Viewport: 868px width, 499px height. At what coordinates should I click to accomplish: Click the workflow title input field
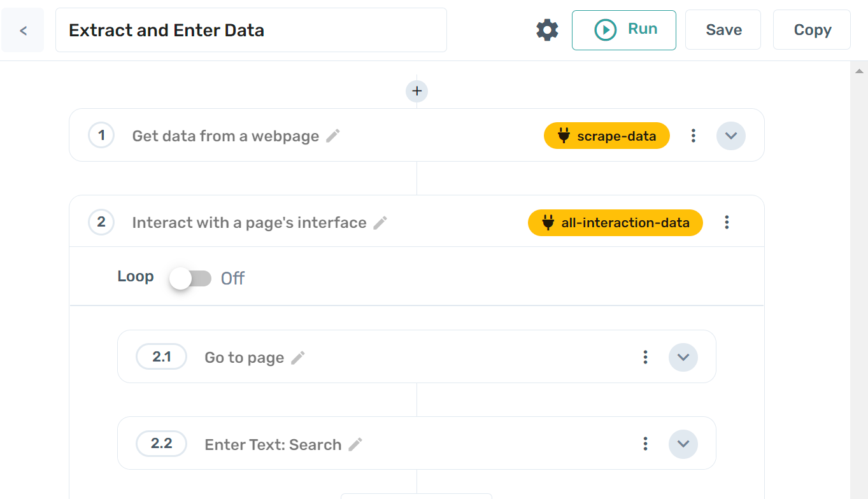[251, 30]
